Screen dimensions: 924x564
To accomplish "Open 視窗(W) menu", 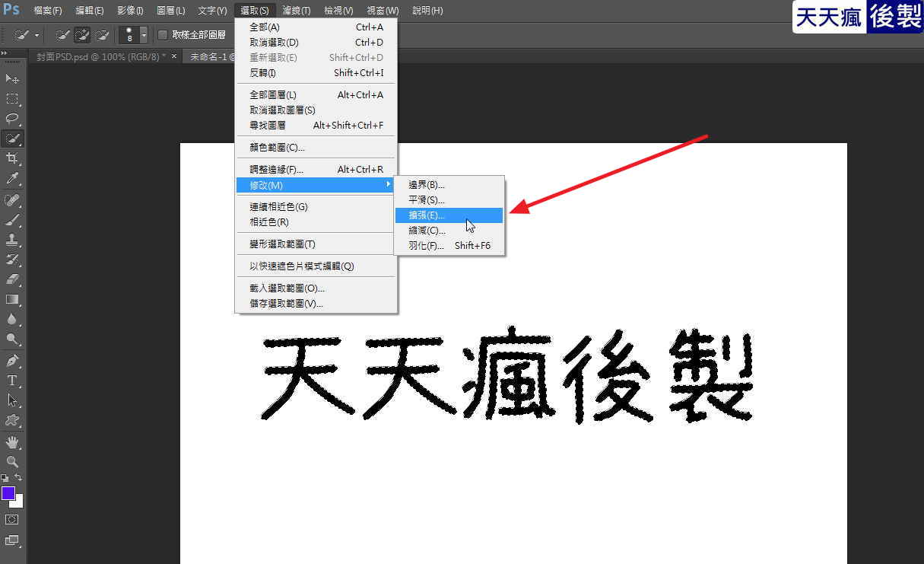I will point(382,11).
